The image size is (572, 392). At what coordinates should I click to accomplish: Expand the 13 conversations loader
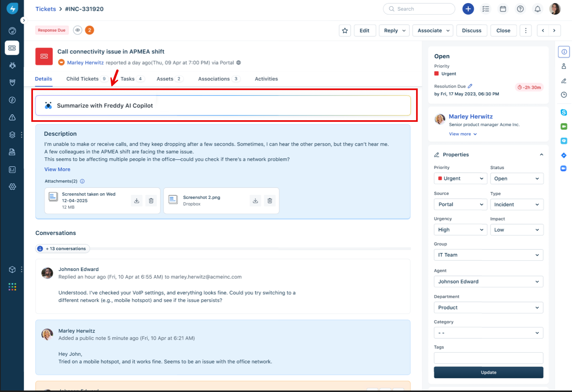63,249
